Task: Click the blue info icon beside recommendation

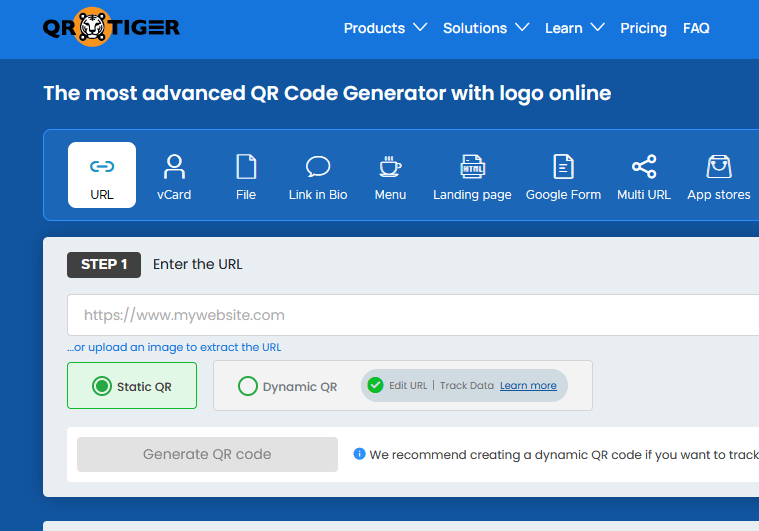Action: (x=359, y=454)
